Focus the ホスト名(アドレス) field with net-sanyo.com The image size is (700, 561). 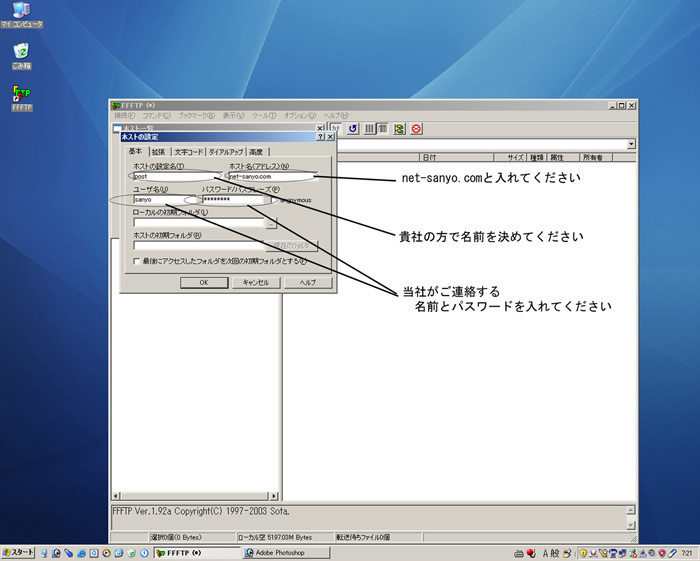click(273, 176)
